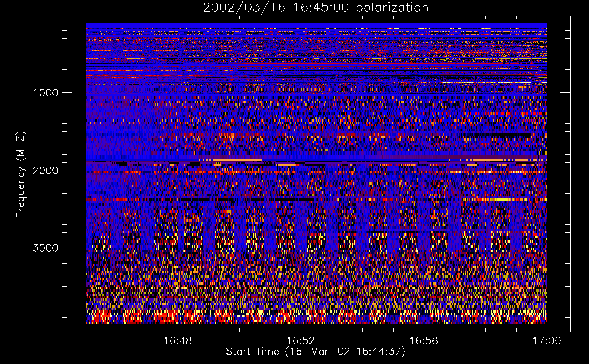The image size is (589, 364).
Task: Click the 'Frequency (MHZ)' axis label
Action: [x=21, y=175]
